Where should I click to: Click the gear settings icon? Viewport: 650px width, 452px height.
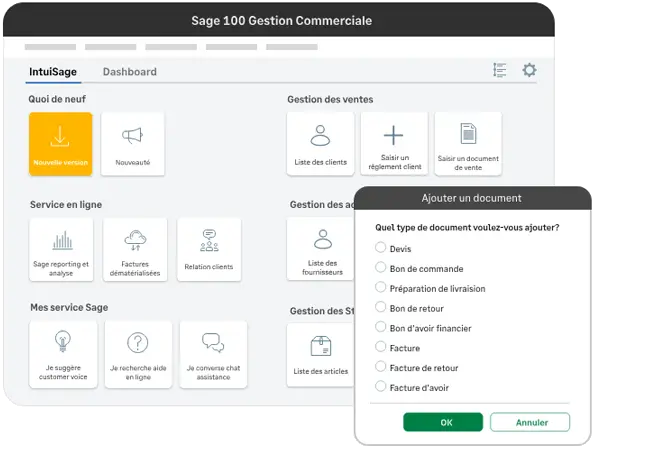[x=529, y=70]
